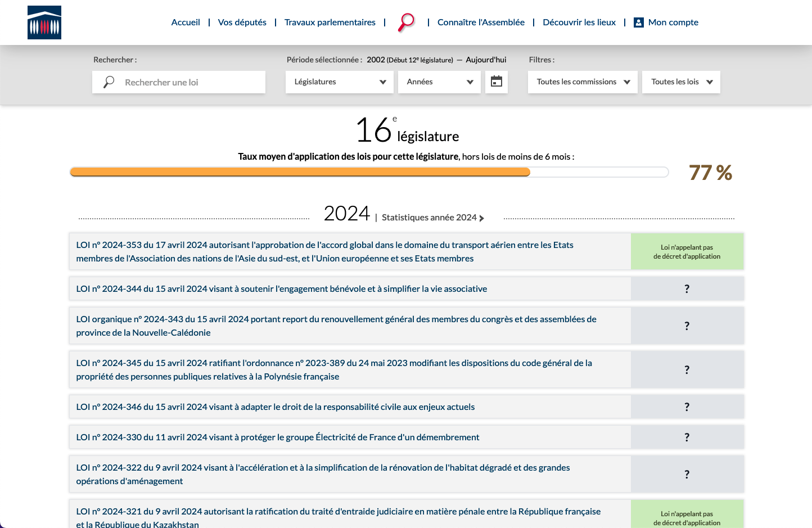812x528 pixels.
Task: Open the Toutes les lois filter
Action: tap(681, 82)
